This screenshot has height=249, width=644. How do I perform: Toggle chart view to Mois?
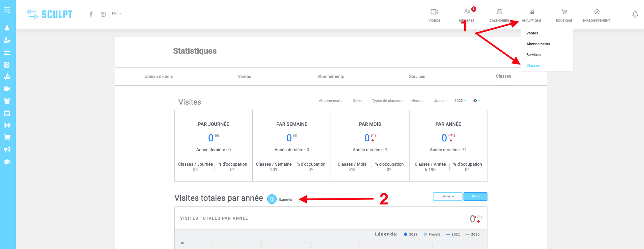coord(475,196)
